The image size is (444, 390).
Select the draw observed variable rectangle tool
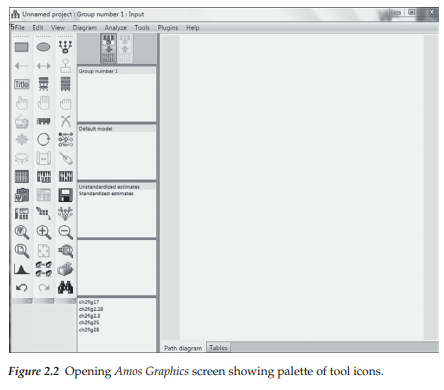click(x=22, y=47)
